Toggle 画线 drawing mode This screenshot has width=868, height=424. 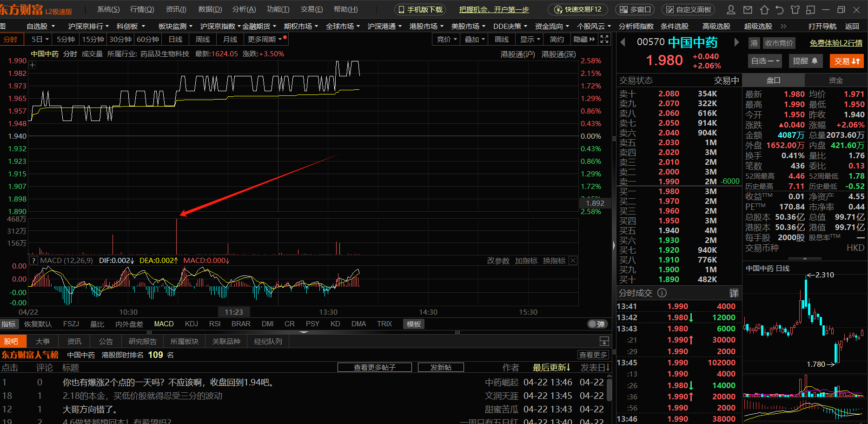click(502, 40)
